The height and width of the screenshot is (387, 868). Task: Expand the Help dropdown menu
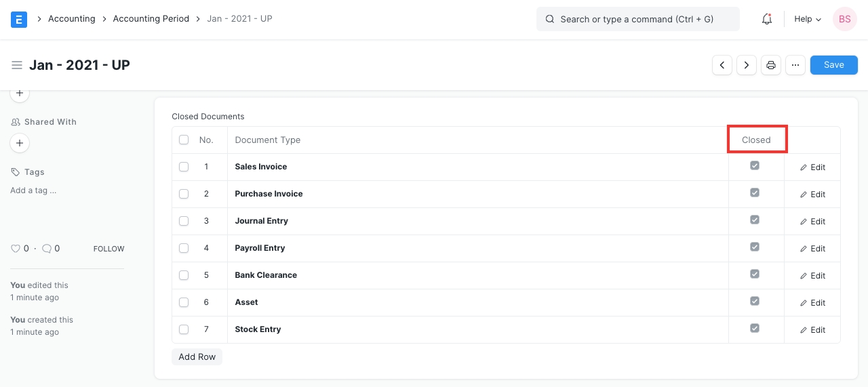(x=807, y=19)
